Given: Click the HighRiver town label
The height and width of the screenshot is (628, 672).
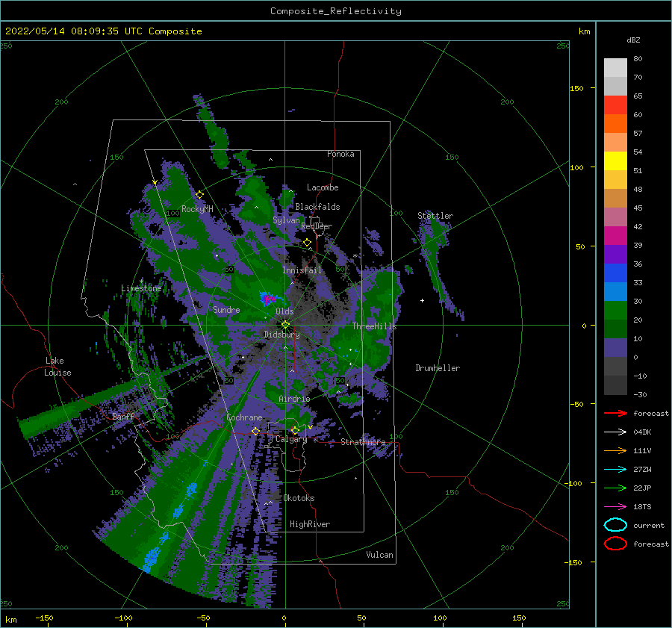Looking at the screenshot, I should coord(310,524).
